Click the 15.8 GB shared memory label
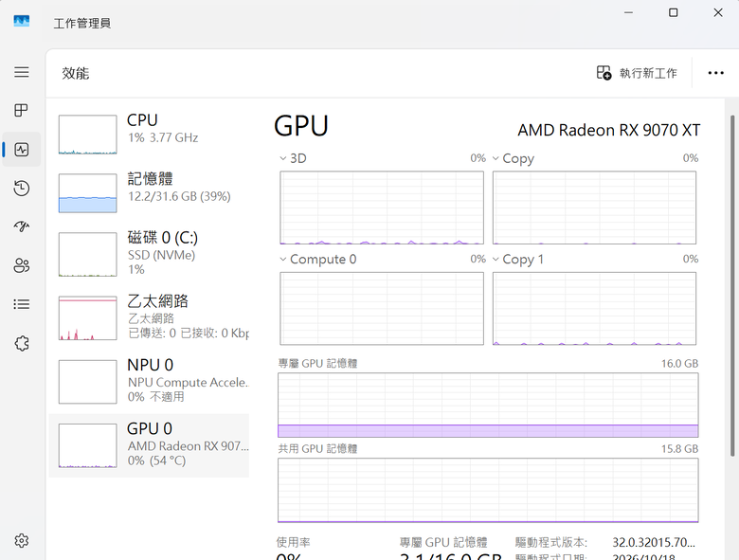 coord(679,449)
